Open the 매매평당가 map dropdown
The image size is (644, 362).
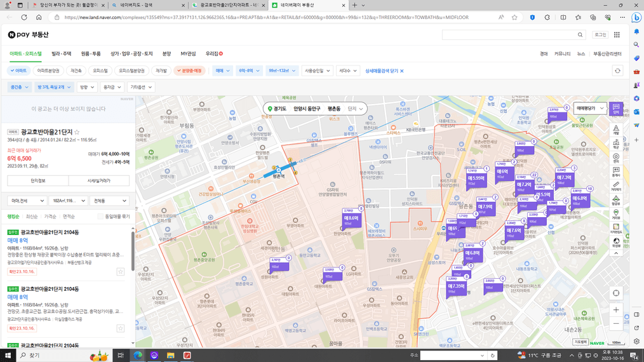(590, 109)
